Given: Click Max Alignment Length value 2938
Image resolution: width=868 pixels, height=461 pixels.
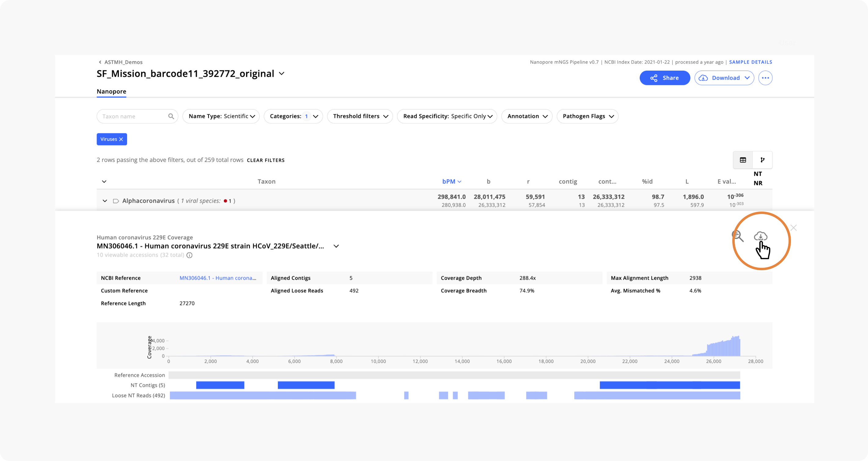Looking at the screenshot, I should coord(695,278).
